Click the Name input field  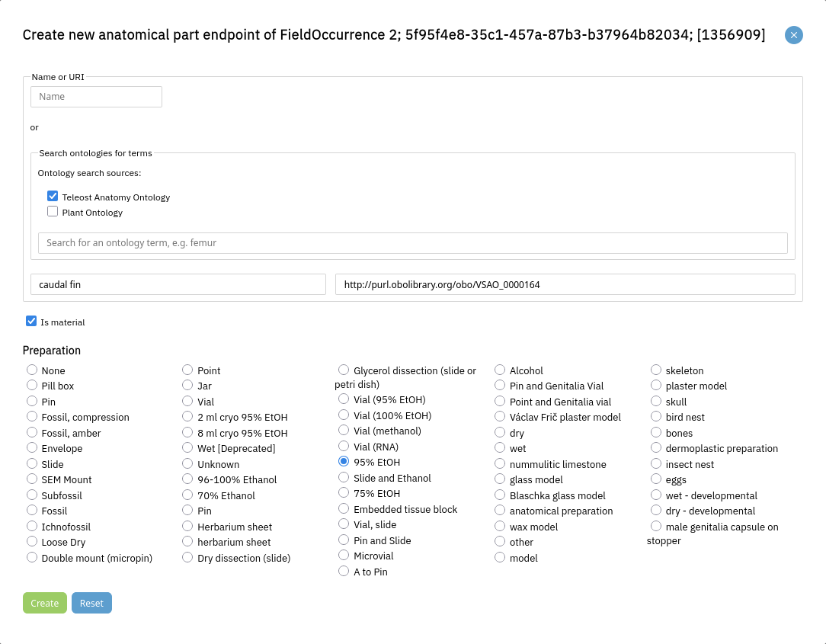click(96, 97)
